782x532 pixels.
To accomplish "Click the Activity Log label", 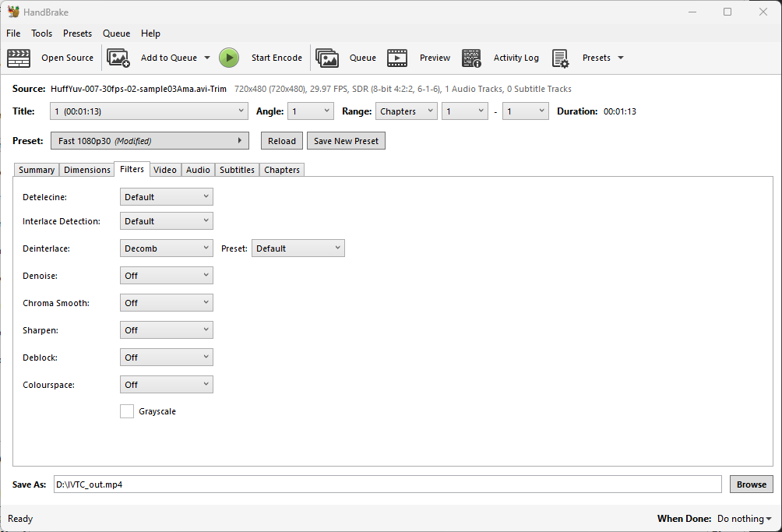I will pyautogui.click(x=516, y=58).
